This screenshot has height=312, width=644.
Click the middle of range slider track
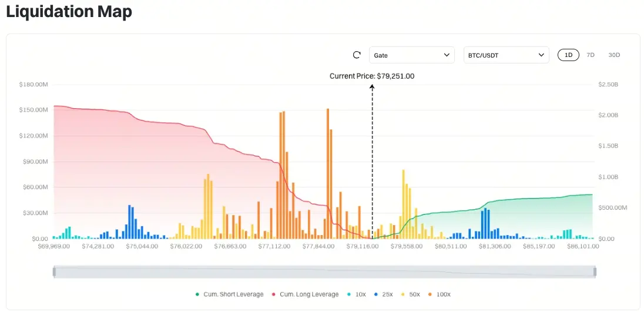(324, 272)
